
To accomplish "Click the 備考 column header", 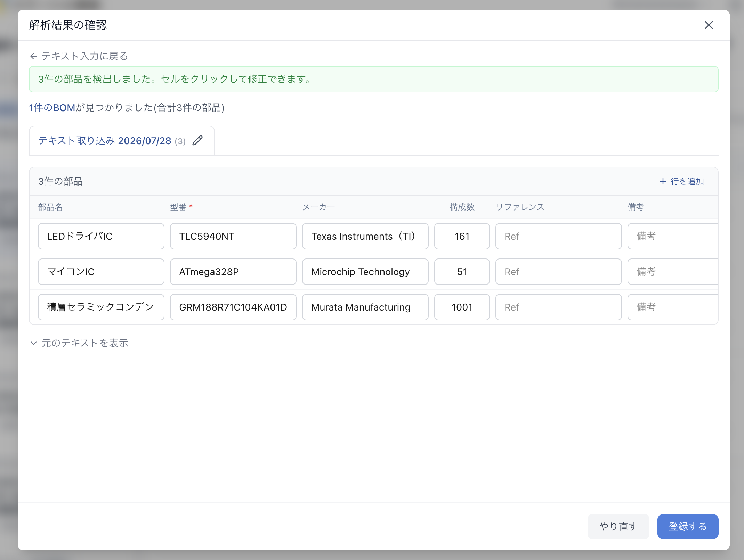I will tap(636, 207).
